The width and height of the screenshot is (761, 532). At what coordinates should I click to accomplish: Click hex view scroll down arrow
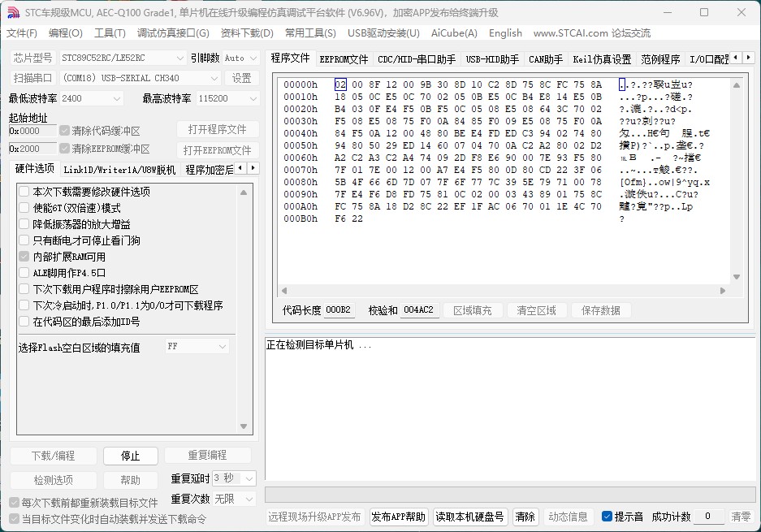737,277
